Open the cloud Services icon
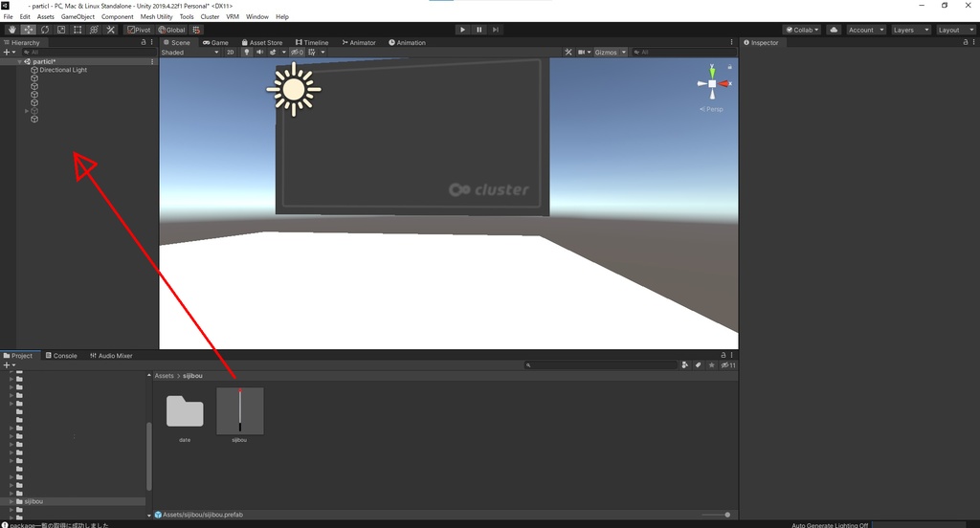 coord(834,30)
